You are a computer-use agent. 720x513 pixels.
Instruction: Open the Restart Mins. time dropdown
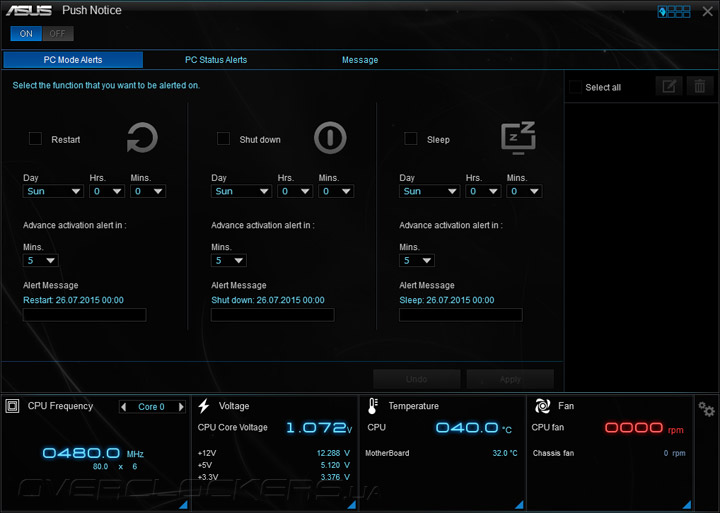click(x=148, y=191)
